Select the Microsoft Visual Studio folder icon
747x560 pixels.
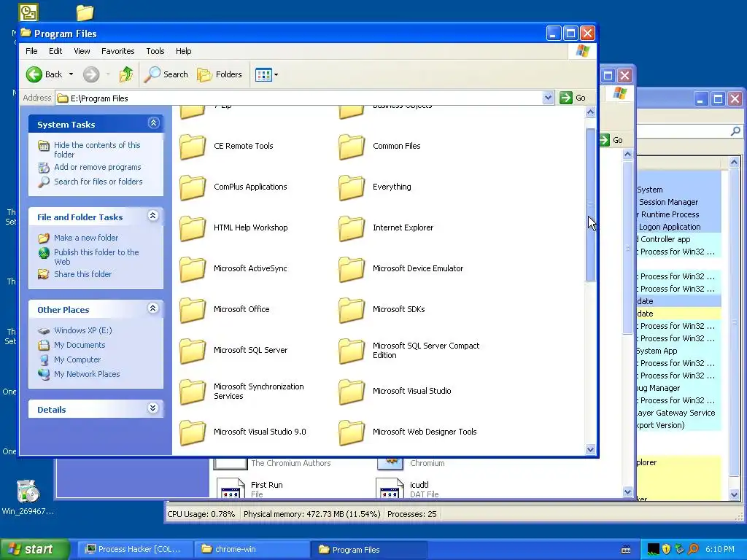pos(352,392)
